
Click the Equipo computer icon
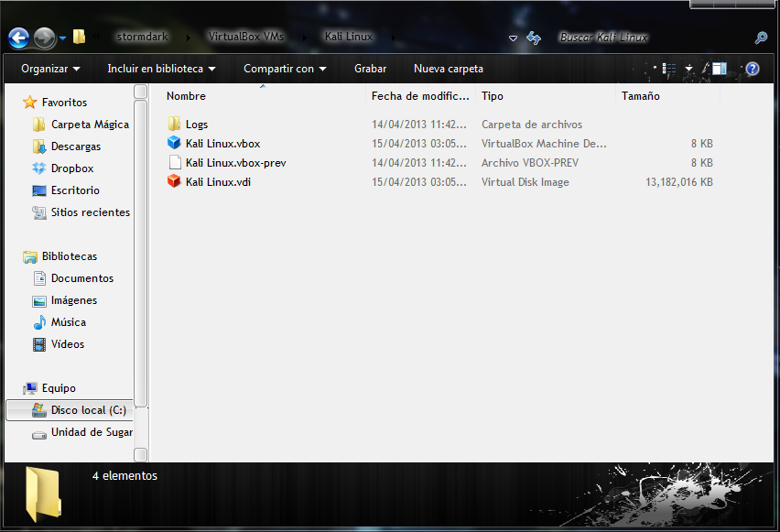(30, 388)
